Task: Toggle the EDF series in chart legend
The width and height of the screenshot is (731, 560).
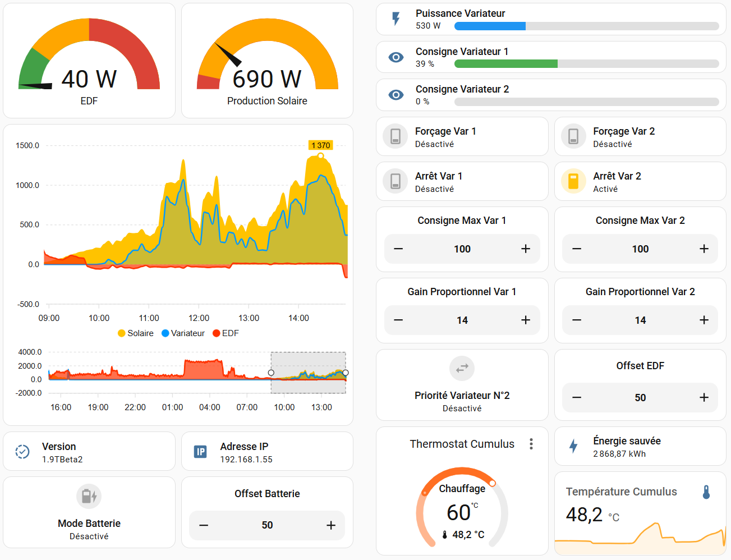Action: point(226,333)
